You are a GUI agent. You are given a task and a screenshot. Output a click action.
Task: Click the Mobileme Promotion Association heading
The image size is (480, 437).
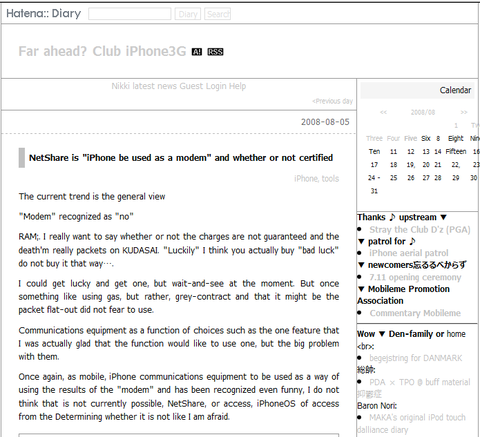[x=404, y=295]
